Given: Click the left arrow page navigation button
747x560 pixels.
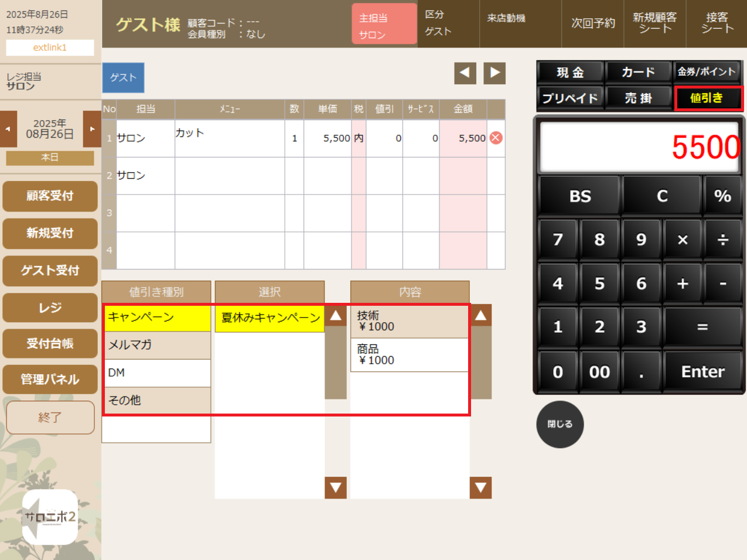Looking at the screenshot, I should (465, 73).
